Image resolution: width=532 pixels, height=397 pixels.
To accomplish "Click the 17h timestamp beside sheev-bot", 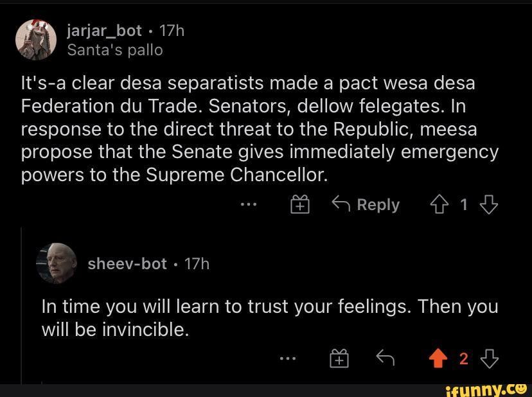I will tap(196, 264).
